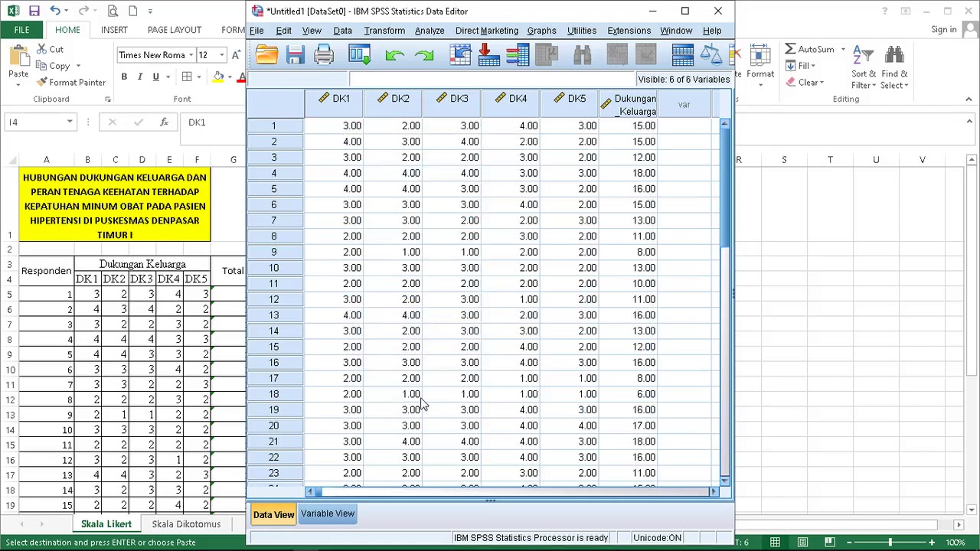
Task: Click the Weight Cases scale icon
Action: [711, 54]
